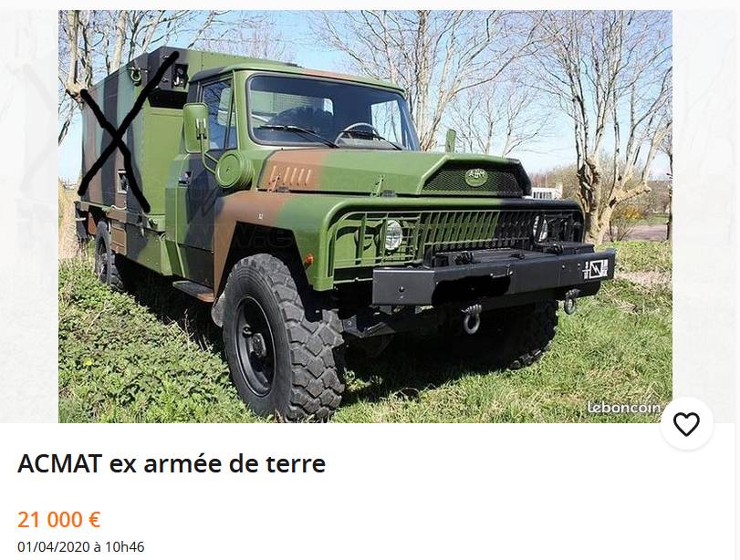Click the white tactical marking on bumper
The height and width of the screenshot is (560, 740).
[597, 269]
